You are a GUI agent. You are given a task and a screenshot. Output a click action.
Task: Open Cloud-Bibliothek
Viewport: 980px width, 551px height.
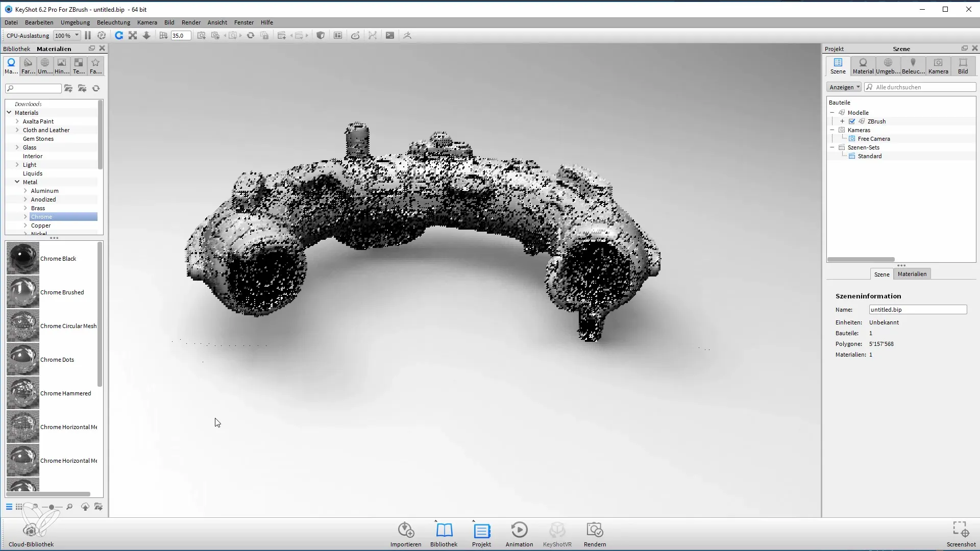(31, 535)
